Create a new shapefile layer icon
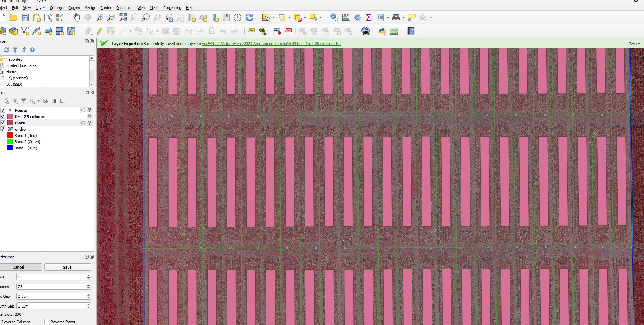The image size is (644, 325). pyautogui.click(x=25, y=31)
